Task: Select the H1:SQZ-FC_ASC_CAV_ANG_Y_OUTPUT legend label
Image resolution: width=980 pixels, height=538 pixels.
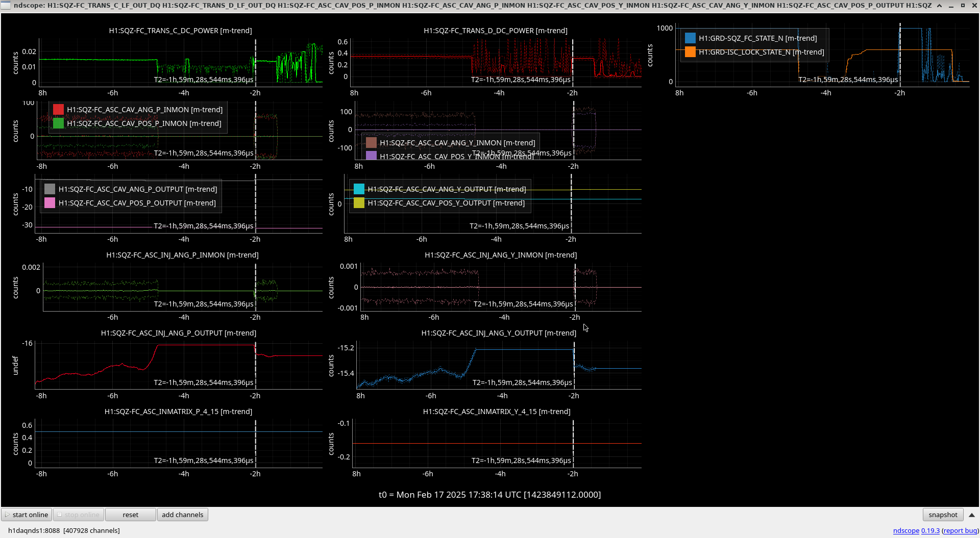Action: pyautogui.click(x=447, y=189)
